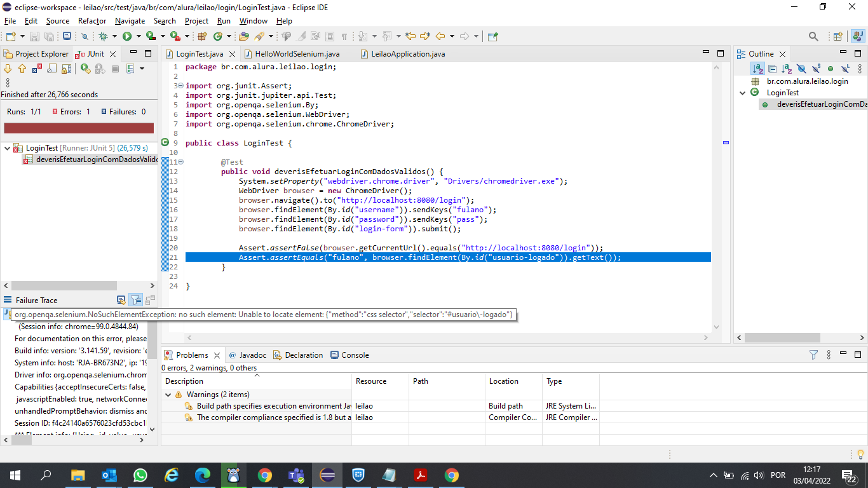Click the Debug bug icon in toolbar
868x488 pixels.
coord(104,37)
